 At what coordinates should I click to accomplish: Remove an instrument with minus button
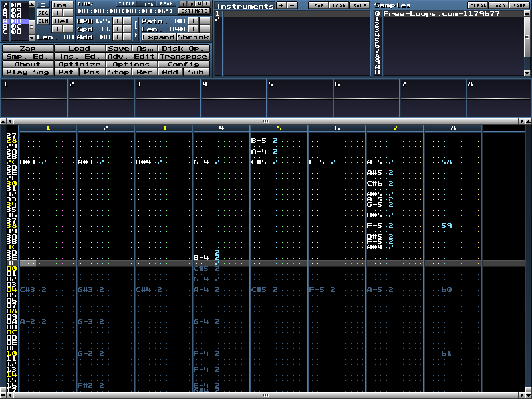tap(292, 5)
